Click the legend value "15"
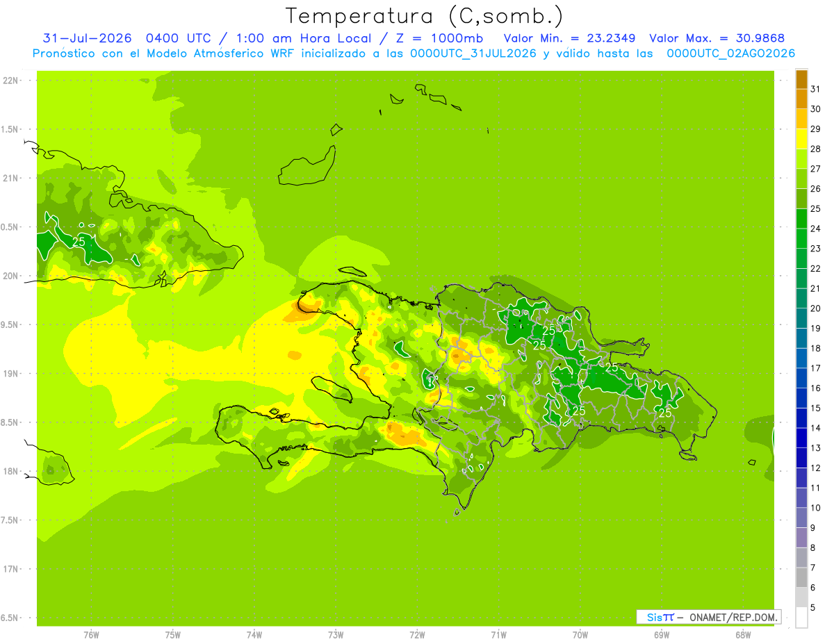The width and height of the screenshot is (834, 644). coord(815,408)
